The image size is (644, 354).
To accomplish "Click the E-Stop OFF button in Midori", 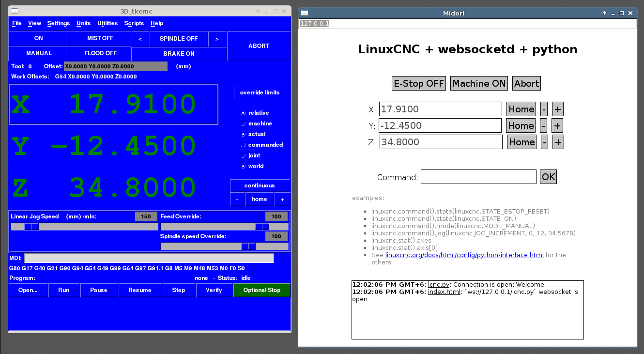I will tap(419, 83).
